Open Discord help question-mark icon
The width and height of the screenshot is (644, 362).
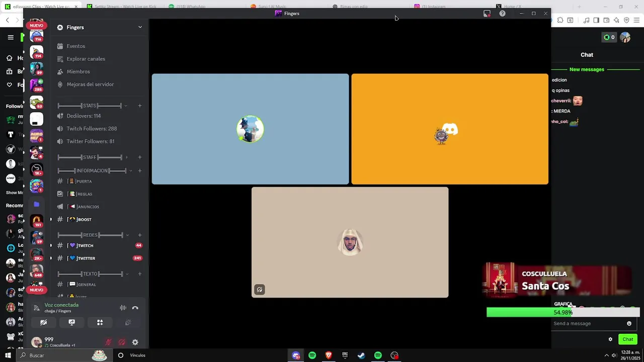(502, 14)
